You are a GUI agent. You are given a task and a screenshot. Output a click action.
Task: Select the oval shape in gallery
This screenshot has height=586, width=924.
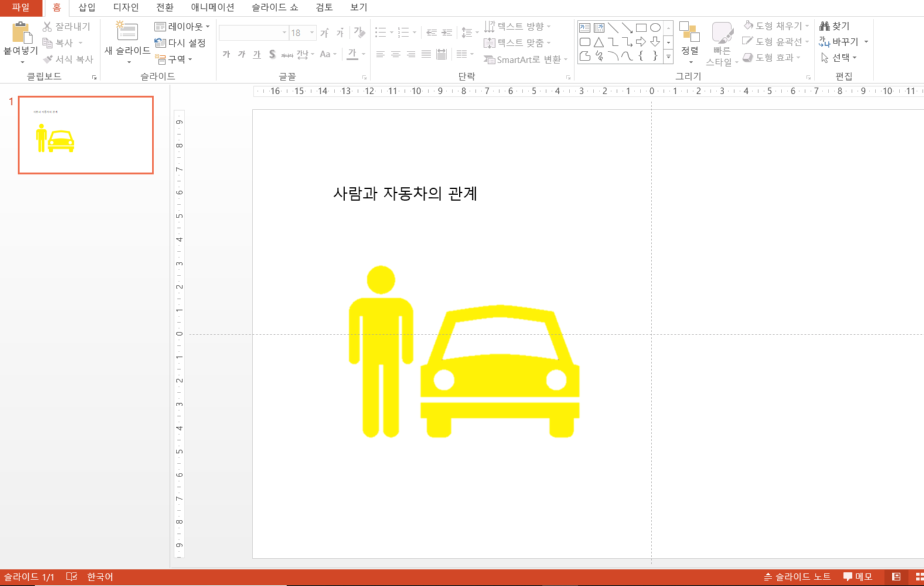coord(655,28)
